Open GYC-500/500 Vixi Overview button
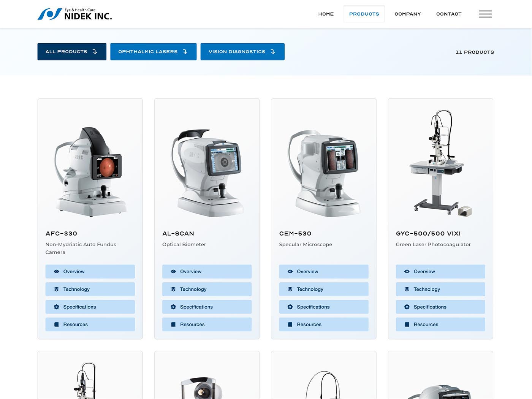This screenshot has width=532, height=399. (x=440, y=272)
